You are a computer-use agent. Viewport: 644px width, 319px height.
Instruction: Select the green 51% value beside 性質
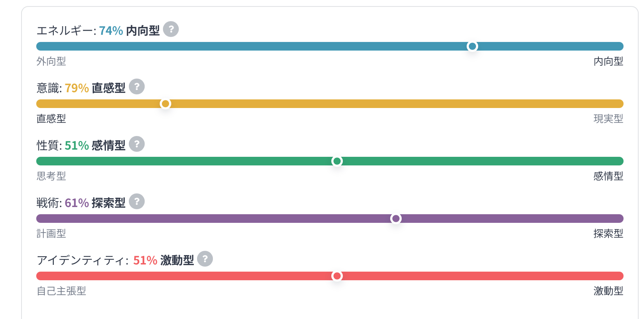click(77, 146)
